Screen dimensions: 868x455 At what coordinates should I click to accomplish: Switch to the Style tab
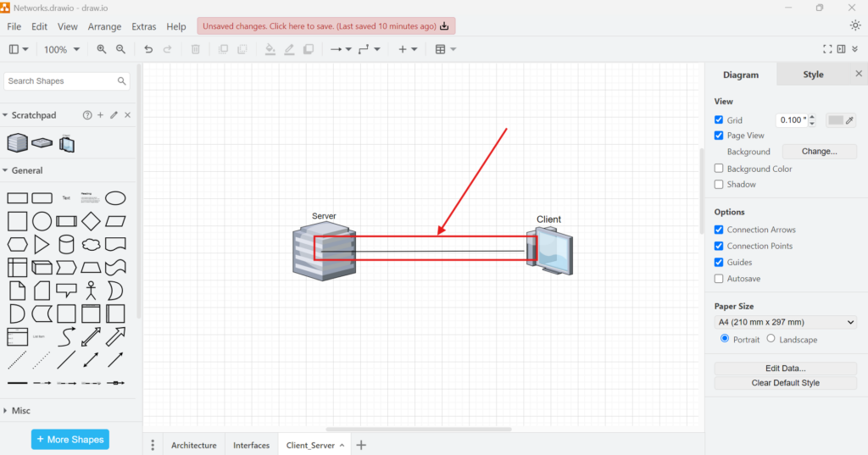click(813, 75)
